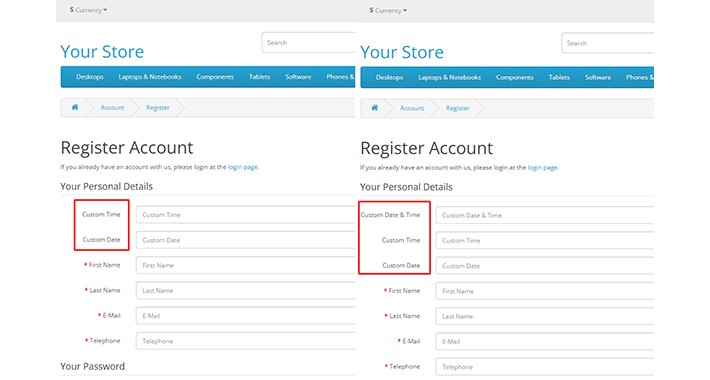Click the home breadcrumb icon in right page
The height and width of the screenshot is (380, 710).
click(374, 108)
